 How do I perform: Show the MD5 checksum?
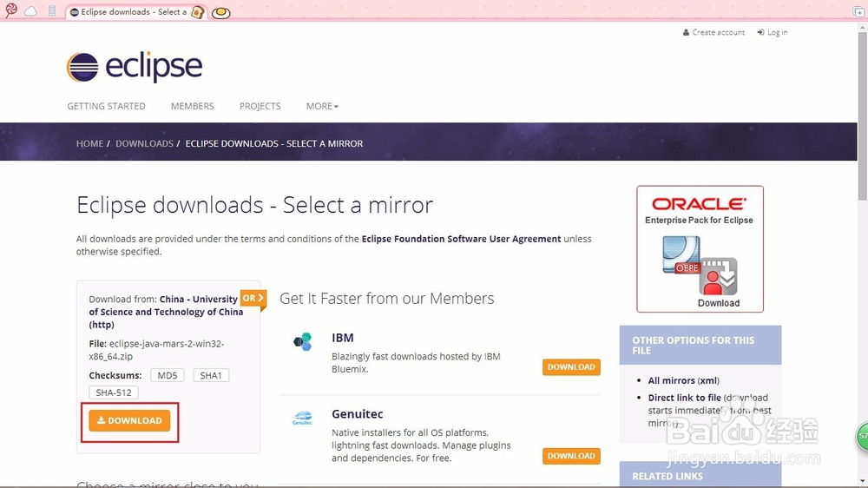pos(168,376)
